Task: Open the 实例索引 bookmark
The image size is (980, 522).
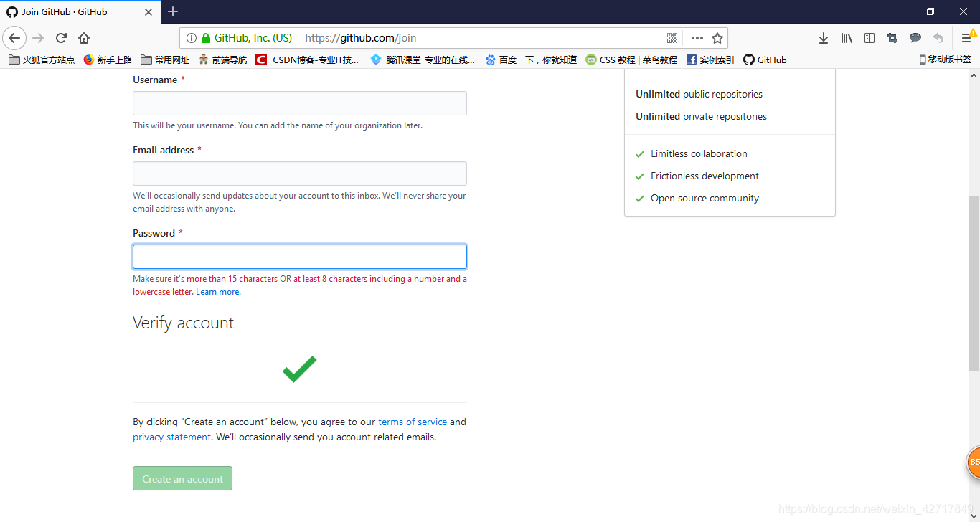Action: point(710,60)
